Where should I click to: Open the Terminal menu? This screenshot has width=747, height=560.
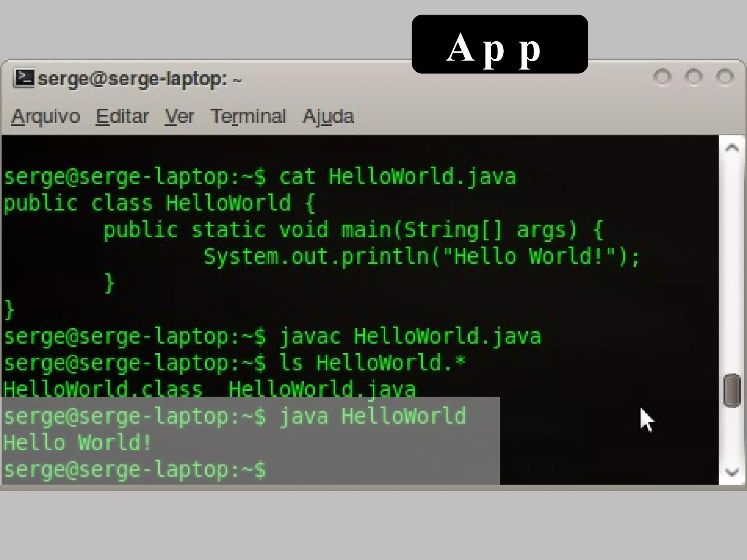point(248,117)
